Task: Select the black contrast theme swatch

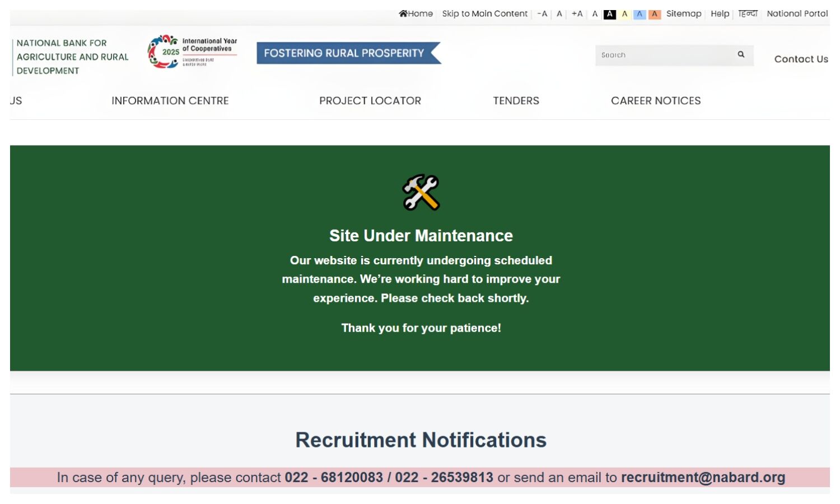Action: tap(609, 14)
